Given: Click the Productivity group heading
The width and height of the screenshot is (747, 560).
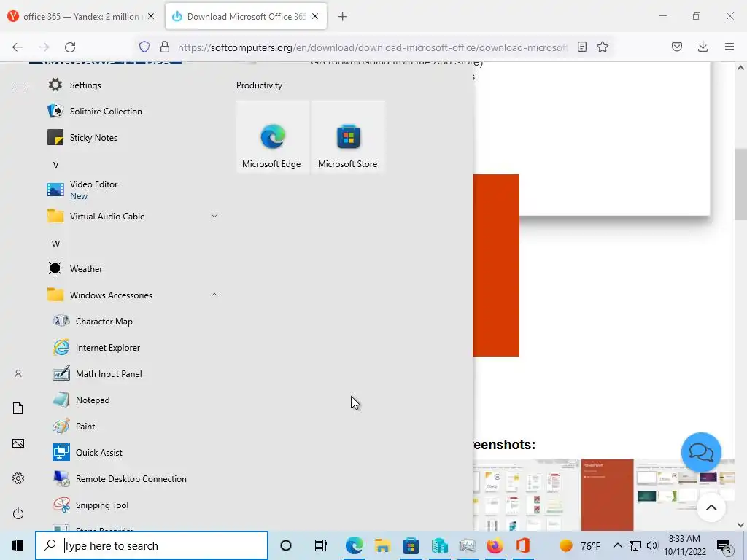Looking at the screenshot, I should coord(259,85).
